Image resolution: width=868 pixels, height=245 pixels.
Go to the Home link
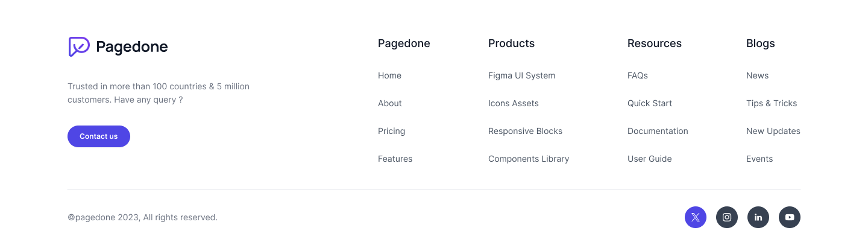[x=389, y=75]
